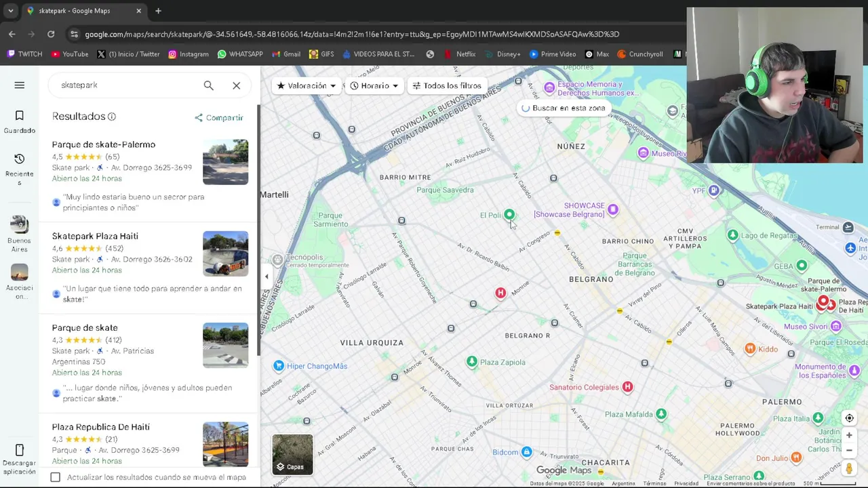Open the Crunchyroll bookmark
Image resolution: width=868 pixels, height=488 pixels.
click(639, 54)
